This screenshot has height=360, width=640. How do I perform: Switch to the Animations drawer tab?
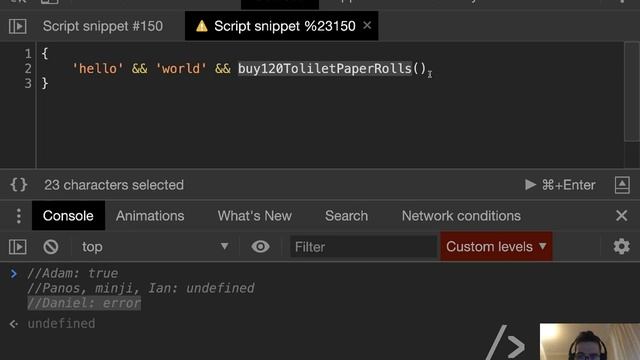150,216
